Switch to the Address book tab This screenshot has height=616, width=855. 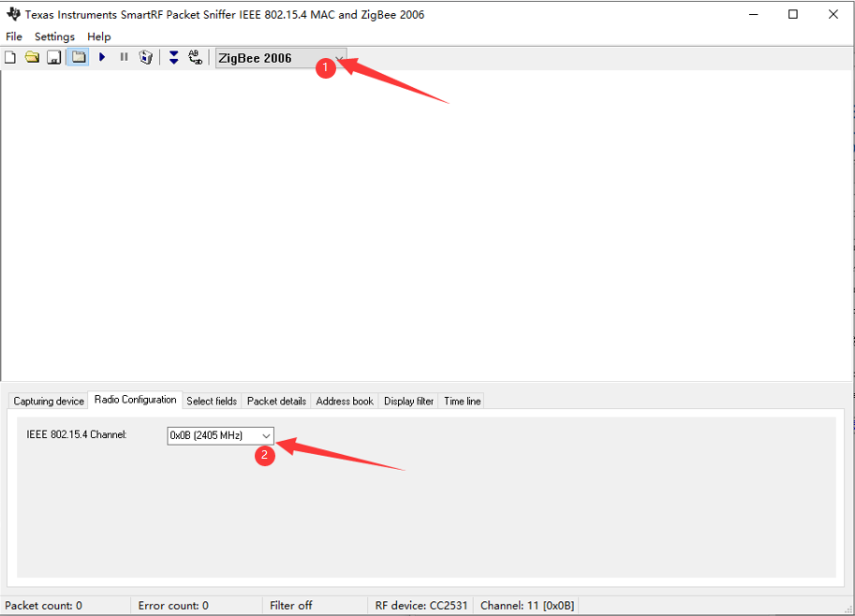345,401
